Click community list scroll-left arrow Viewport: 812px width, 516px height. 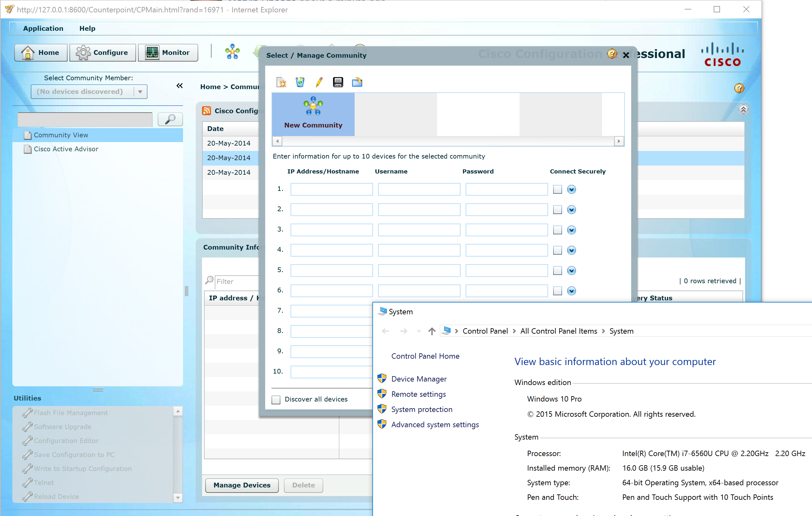pos(277,141)
